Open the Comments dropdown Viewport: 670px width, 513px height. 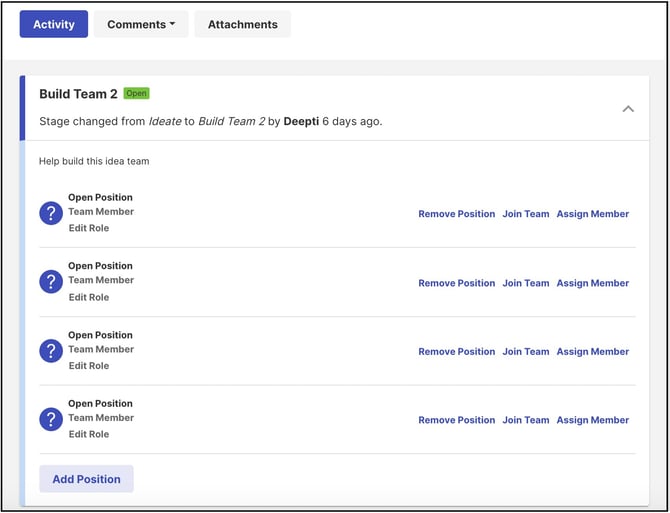tap(141, 24)
